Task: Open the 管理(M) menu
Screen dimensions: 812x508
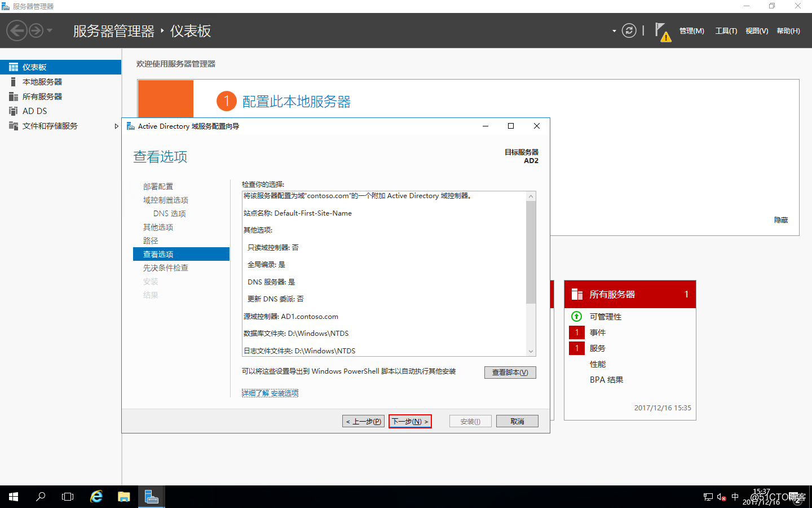Action: [x=691, y=31]
